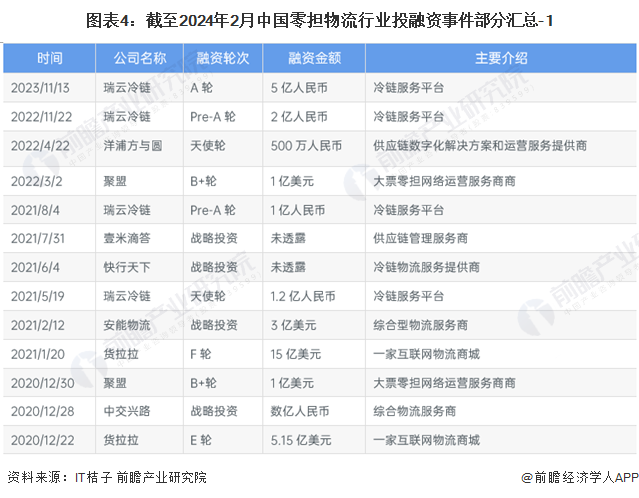Click description 供应链管理服务商
The image size is (639, 498).
pos(421,238)
